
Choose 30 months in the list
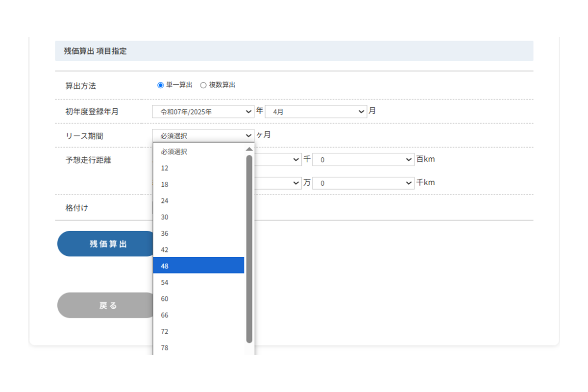coord(198,217)
